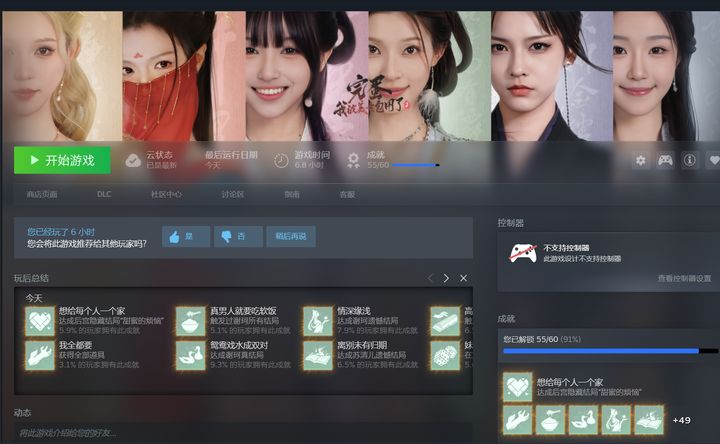Click the activity post input field
This screenshot has height=444, width=720.
coord(243,433)
